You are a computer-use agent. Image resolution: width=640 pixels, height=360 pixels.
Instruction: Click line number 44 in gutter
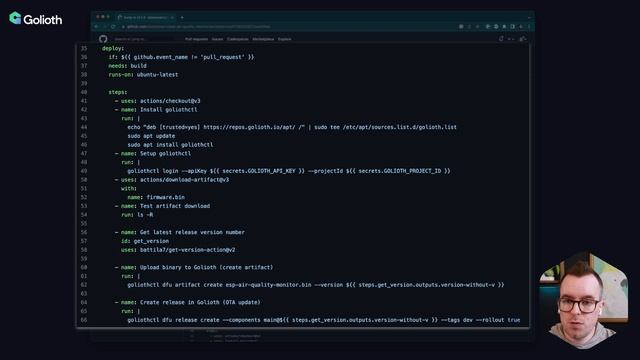pos(84,127)
